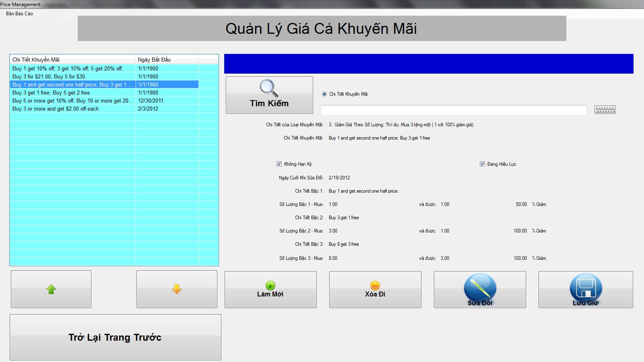Select the Chi Tiết Khuyến Mãi radio button
Viewport: 644px width, 362px height.
[324, 94]
